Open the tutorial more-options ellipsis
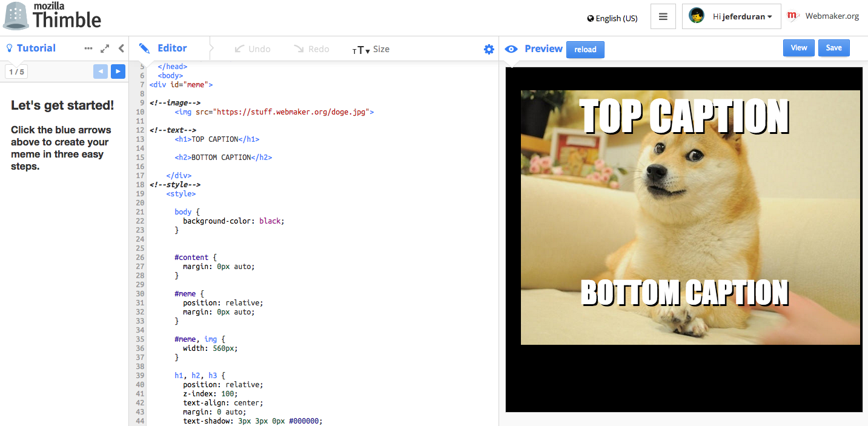Image resolution: width=868 pixels, height=426 pixels. (x=88, y=48)
